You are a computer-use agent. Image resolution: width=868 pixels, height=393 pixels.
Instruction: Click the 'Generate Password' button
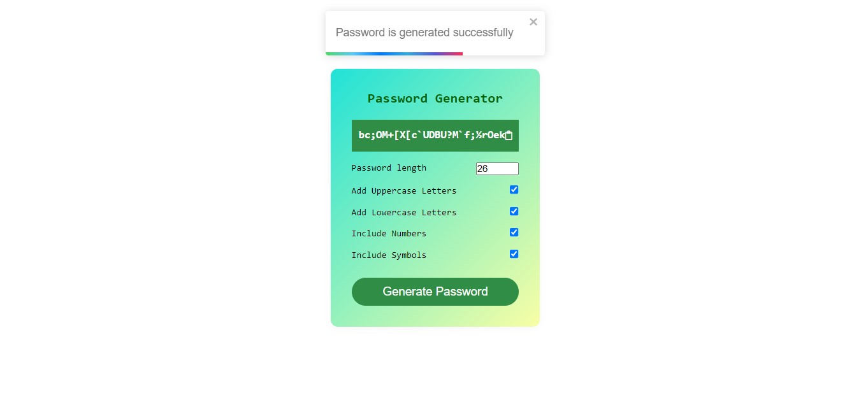(x=435, y=292)
